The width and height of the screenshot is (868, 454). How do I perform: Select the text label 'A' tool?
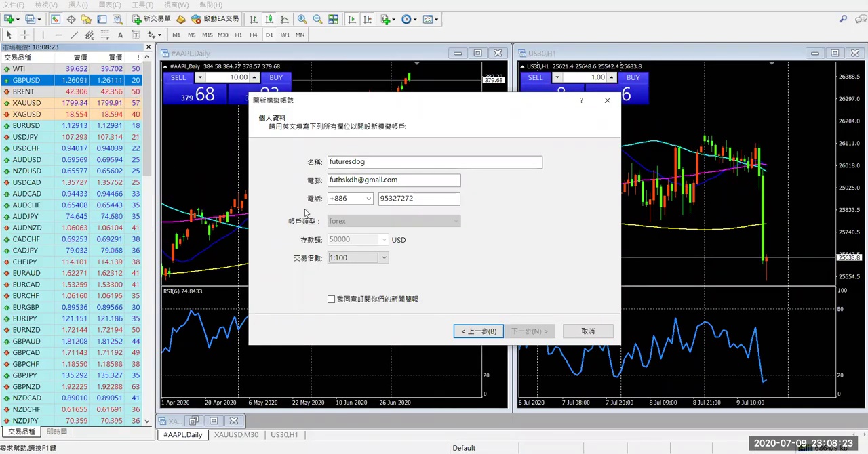tap(120, 35)
